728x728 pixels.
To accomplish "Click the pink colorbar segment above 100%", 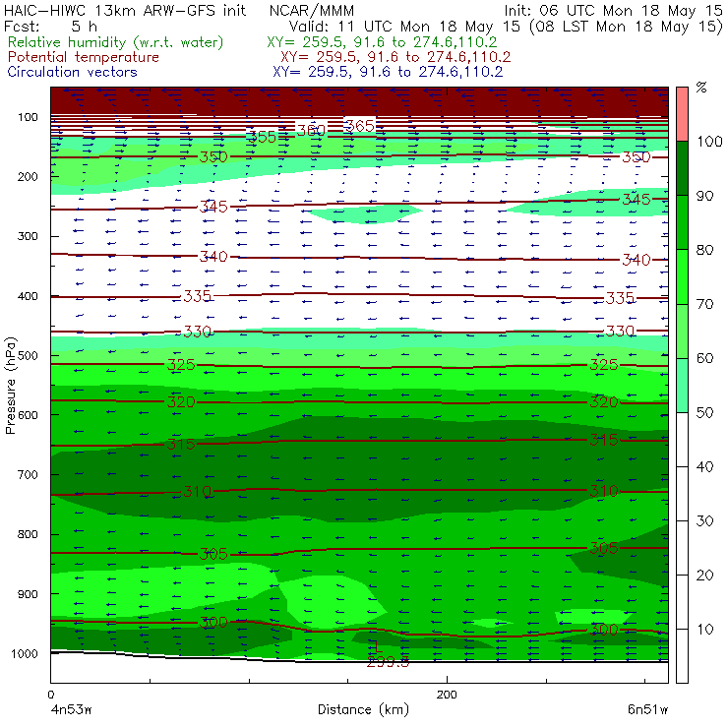I will 682,114.
